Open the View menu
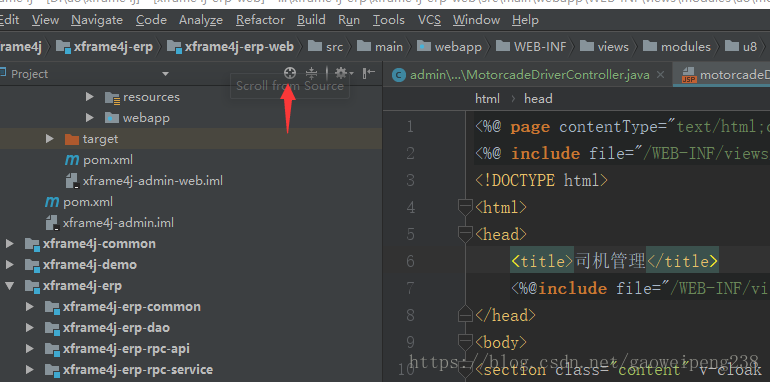The image size is (770, 382). tap(45, 20)
